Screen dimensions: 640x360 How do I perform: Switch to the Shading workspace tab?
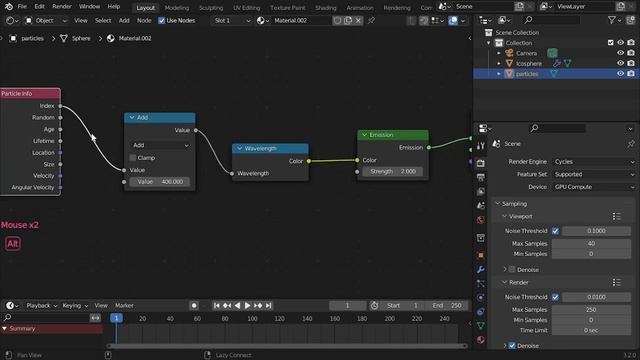coord(325,8)
